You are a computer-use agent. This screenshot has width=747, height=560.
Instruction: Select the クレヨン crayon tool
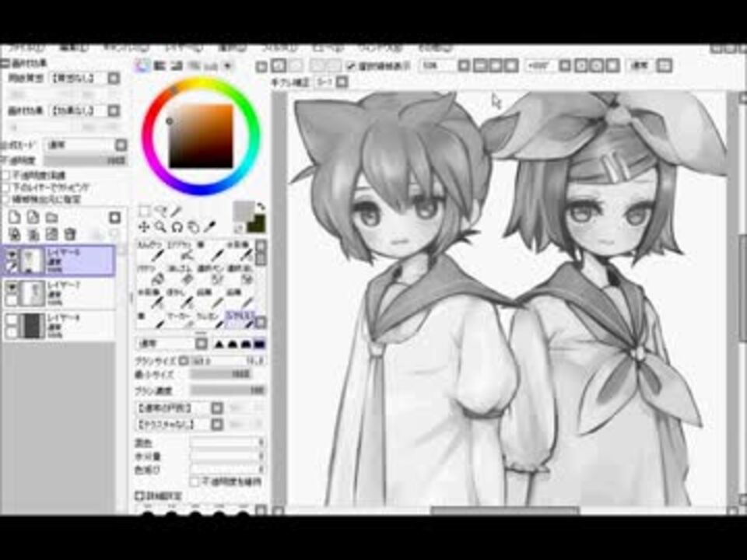pyautogui.click(x=209, y=321)
